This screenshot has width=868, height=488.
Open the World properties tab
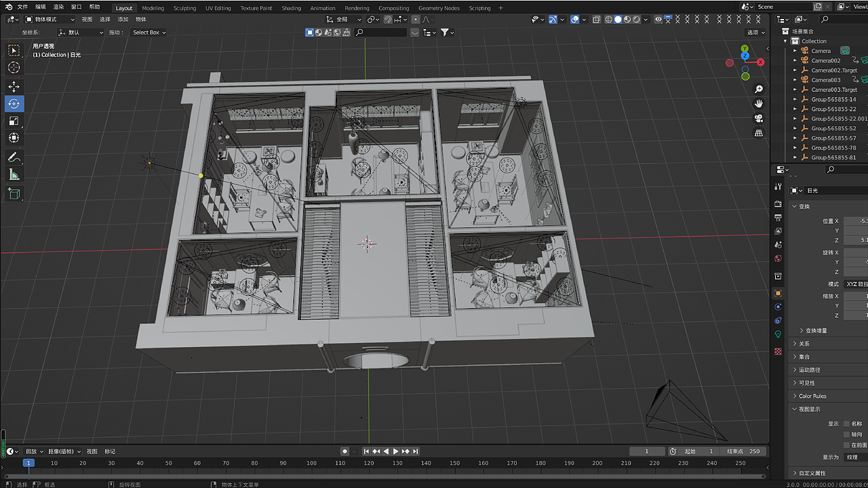778,258
